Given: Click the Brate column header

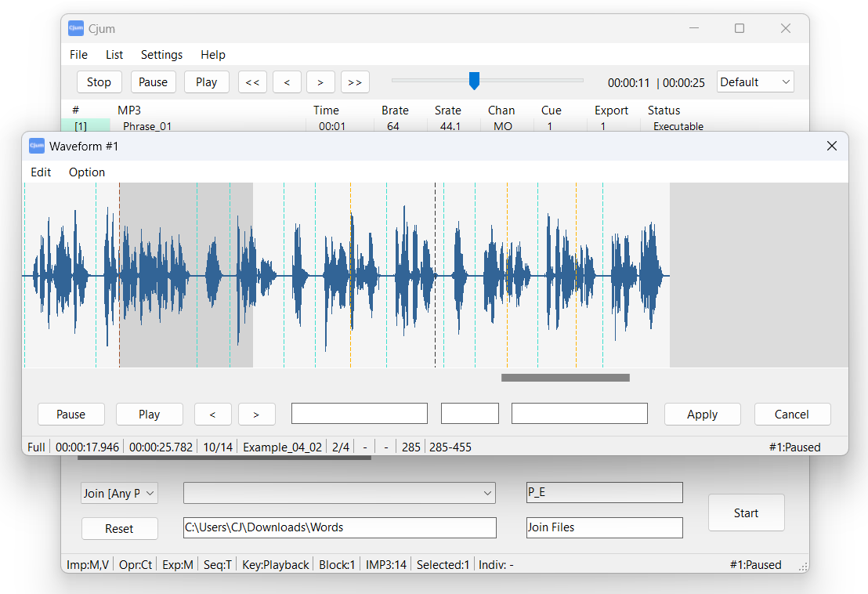Looking at the screenshot, I should 395,110.
